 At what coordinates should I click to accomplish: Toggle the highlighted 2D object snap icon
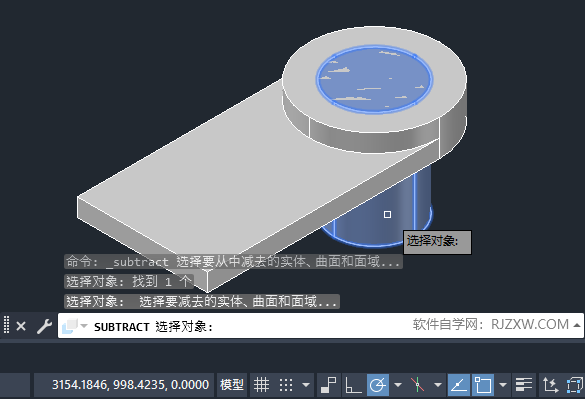point(483,384)
